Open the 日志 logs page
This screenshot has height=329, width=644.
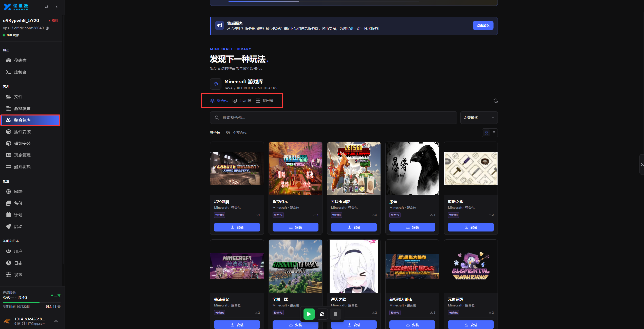coord(30,263)
